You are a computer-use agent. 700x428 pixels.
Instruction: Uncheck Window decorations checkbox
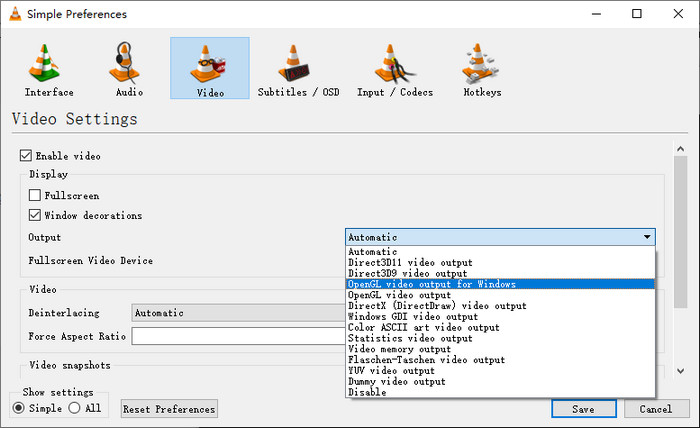(34, 215)
